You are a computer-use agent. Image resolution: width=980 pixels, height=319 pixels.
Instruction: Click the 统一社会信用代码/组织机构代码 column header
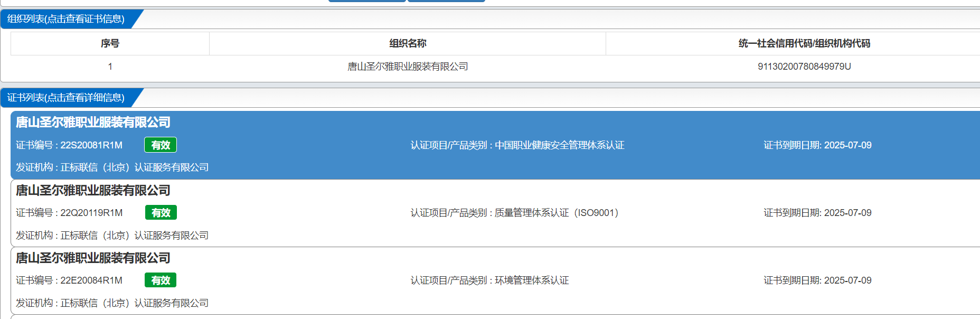point(804,43)
